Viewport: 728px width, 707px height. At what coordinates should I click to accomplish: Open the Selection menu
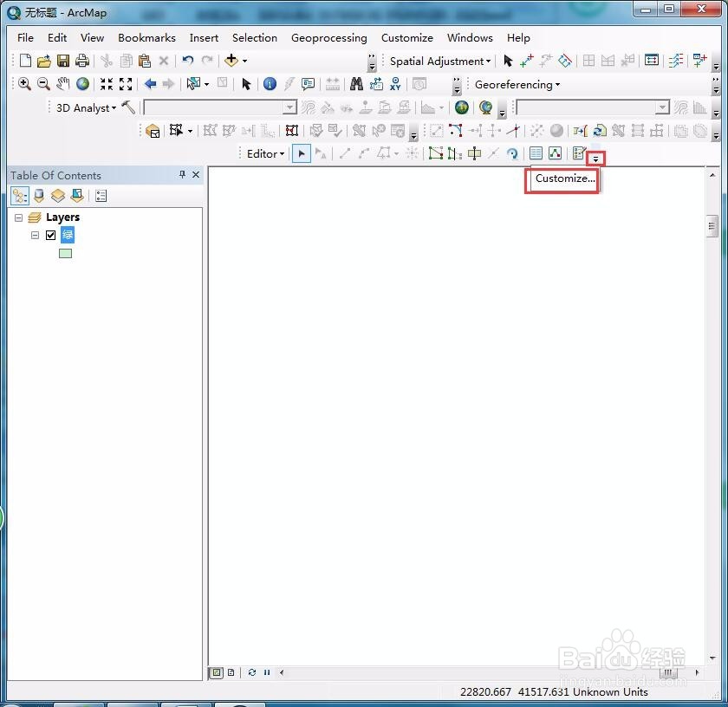(255, 37)
